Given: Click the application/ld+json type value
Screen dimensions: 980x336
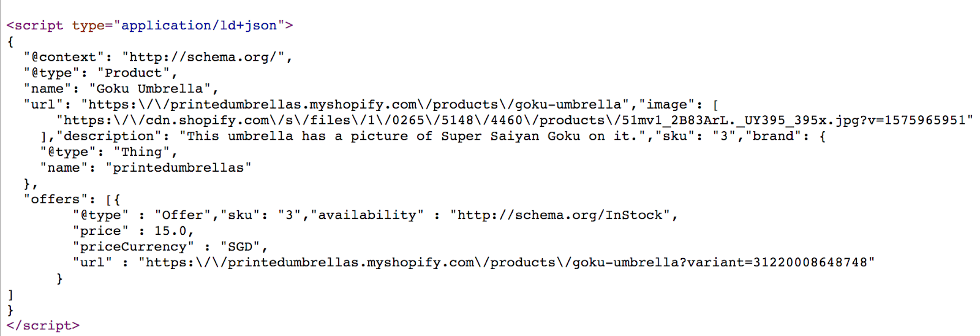Looking at the screenshot, I should [x=199, y=25].
